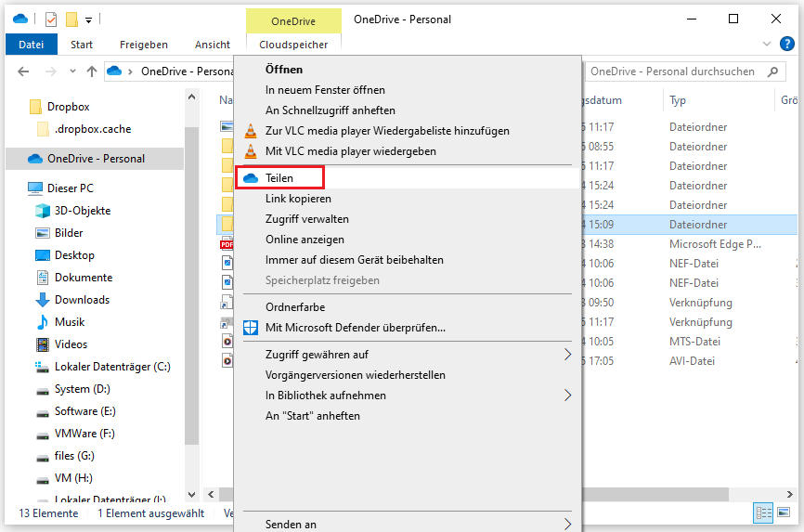Screen dimensions: 804x532
Task: Select OneDrive - Personal in navigation pane
Action: click(96, 159)
